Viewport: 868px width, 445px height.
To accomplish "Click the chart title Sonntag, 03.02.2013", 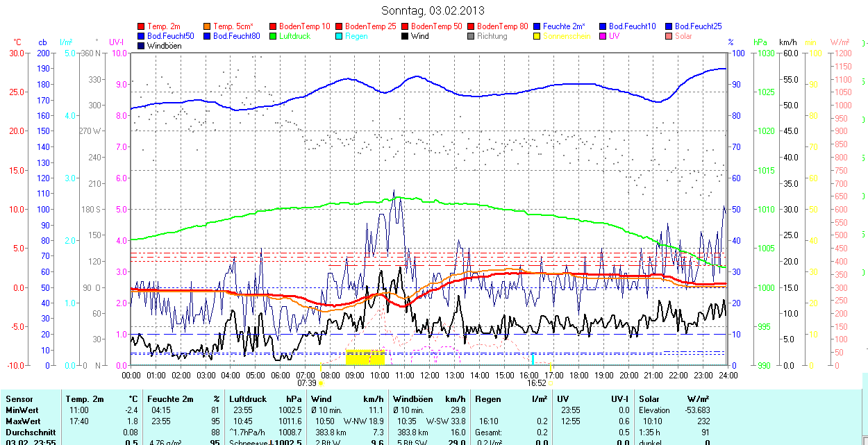I will (433, 10).
